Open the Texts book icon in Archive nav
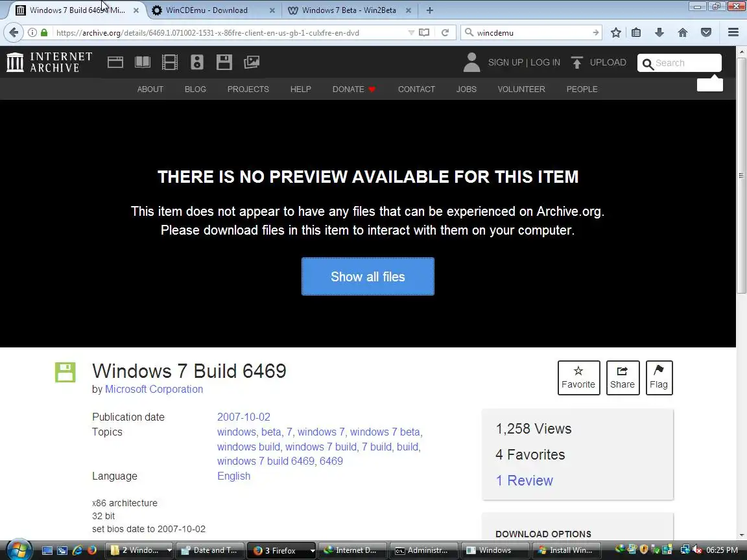This screenshot has height=560, width=747. (x=143, y=62)
